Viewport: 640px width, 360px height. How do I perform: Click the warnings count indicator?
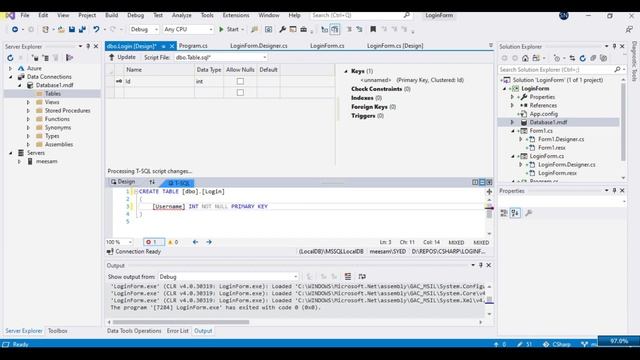[173, 242]
